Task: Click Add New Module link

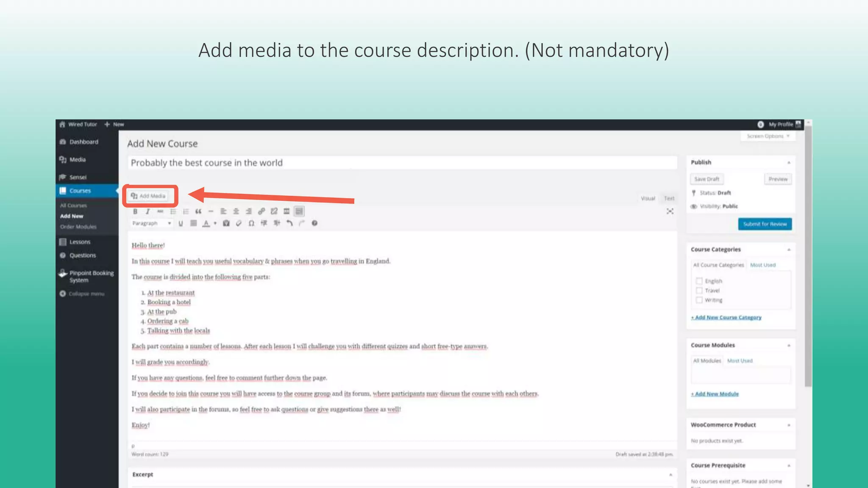Action: click(x=715, y=394)
